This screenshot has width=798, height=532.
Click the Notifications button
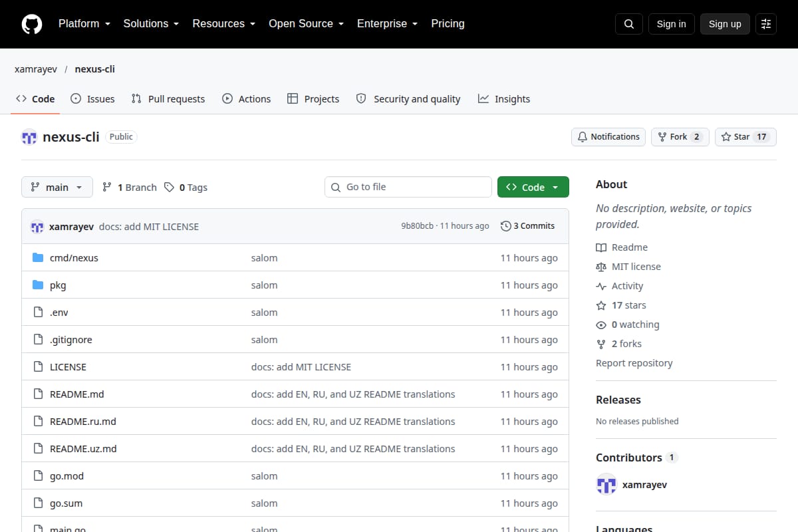[608, 137]
